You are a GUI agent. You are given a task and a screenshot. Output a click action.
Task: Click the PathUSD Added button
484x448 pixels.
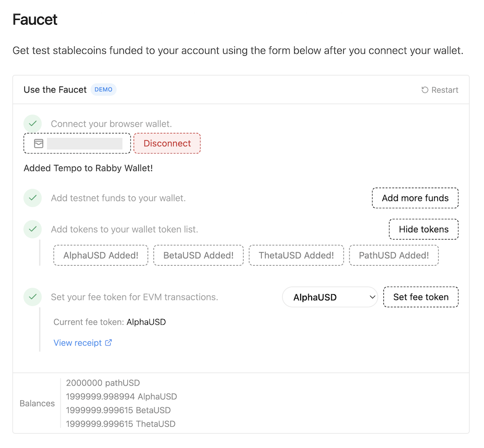click(x=393, y=255)
